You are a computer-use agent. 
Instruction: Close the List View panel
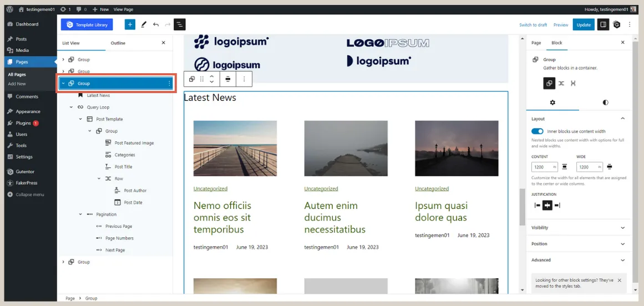coord(164,43)
